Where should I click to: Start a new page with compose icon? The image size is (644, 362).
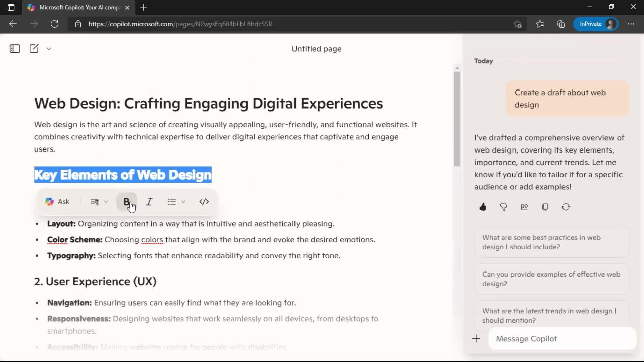[34, 49]
